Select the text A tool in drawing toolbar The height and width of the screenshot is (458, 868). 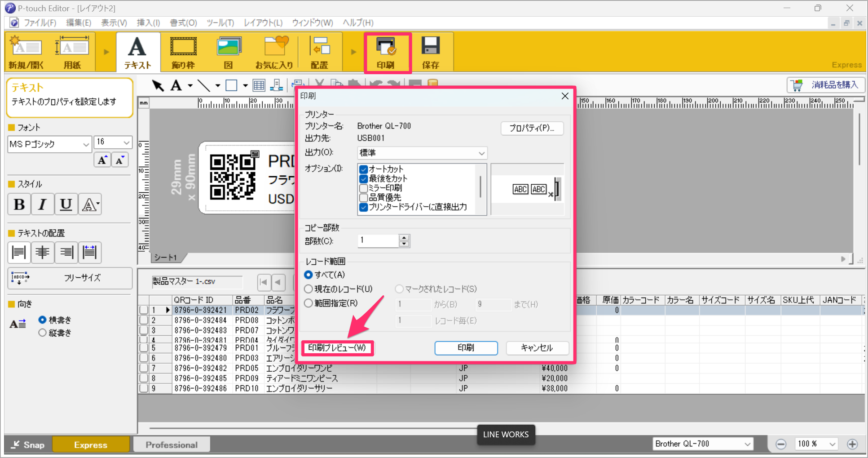point(176,85)
